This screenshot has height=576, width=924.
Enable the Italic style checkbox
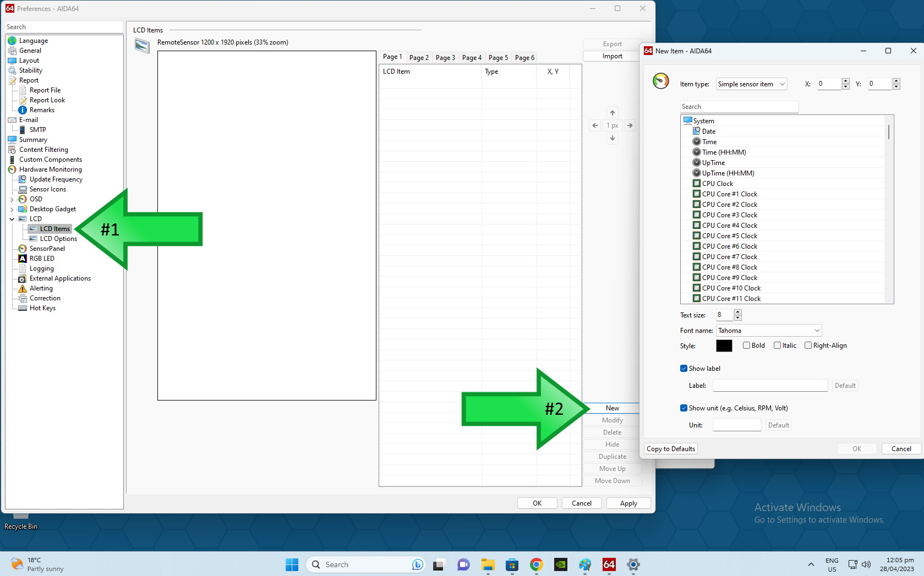[778, 345]
